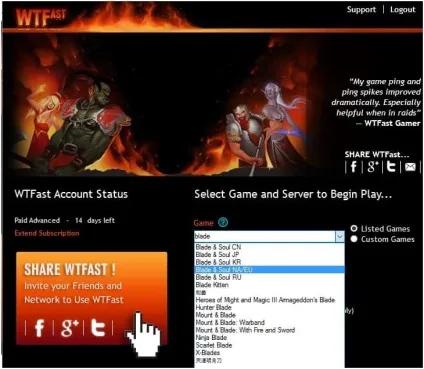Click the Extend Subscription link

[x=47, y=233]
